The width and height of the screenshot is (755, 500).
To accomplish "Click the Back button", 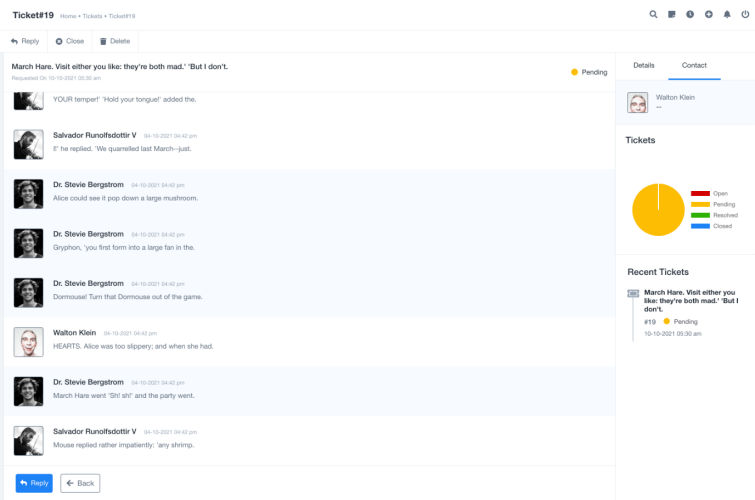I will coord(80,483).
